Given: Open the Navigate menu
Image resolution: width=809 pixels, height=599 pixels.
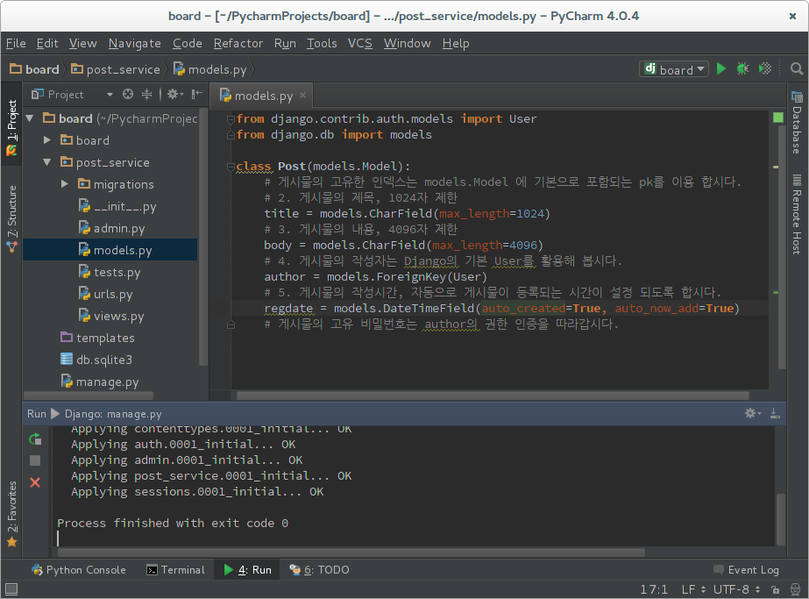Looking at the screenshot, I should click(x=134, y=43).
